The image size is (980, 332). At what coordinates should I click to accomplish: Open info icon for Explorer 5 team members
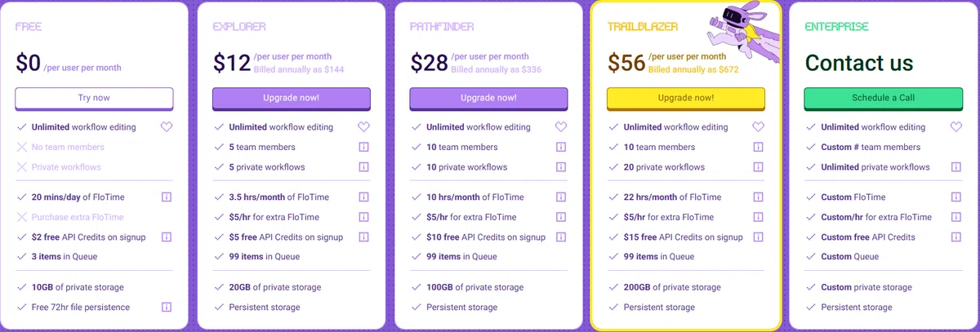[x=363, y=148]
